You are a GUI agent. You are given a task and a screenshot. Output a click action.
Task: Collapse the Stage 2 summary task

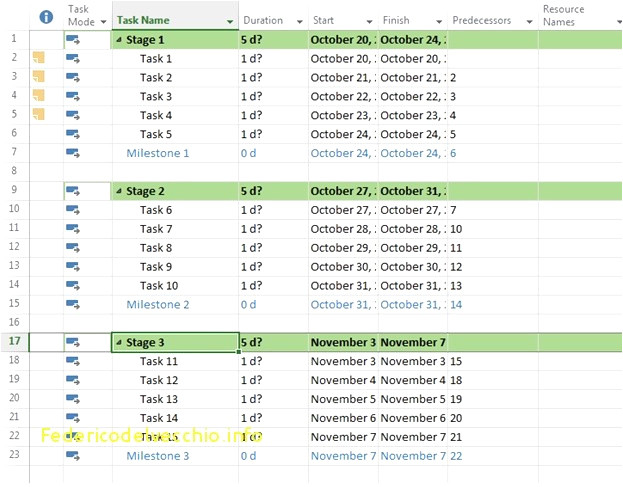tap(119, 191)
